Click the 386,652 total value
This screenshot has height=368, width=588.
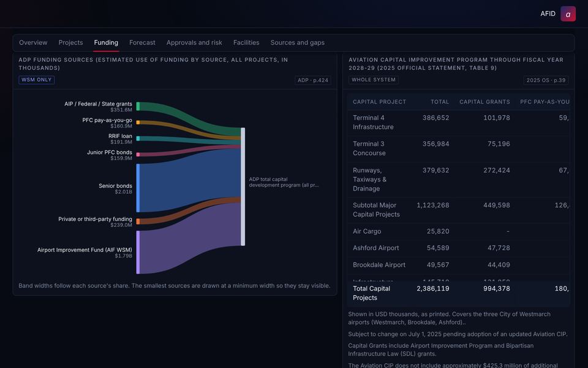(x=435, y=118)
